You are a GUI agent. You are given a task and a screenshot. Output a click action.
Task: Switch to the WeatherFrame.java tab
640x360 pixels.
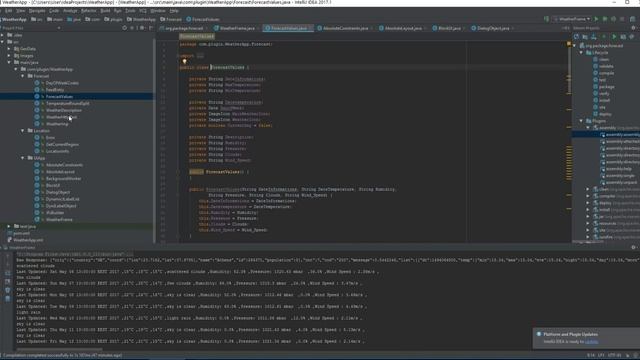click(x=237, y=28)
